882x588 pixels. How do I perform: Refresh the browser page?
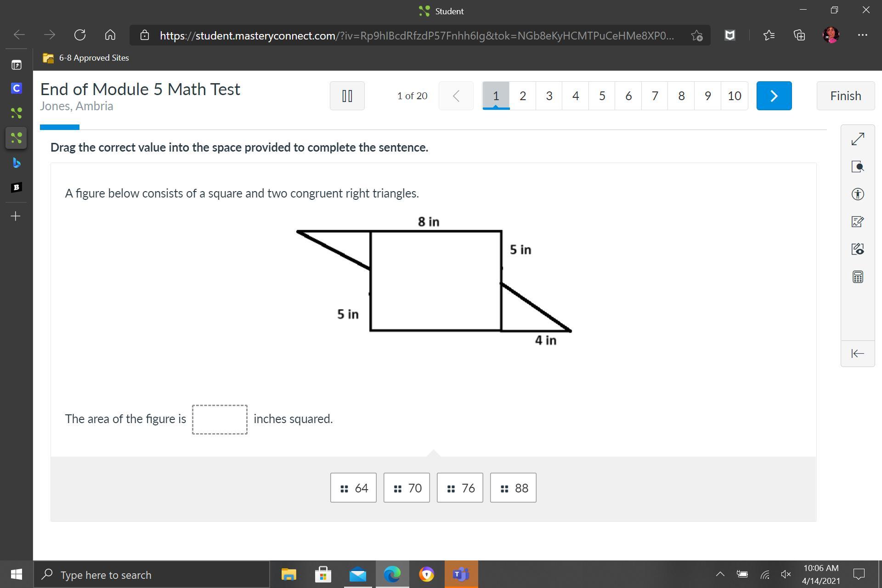pos(80,35)
